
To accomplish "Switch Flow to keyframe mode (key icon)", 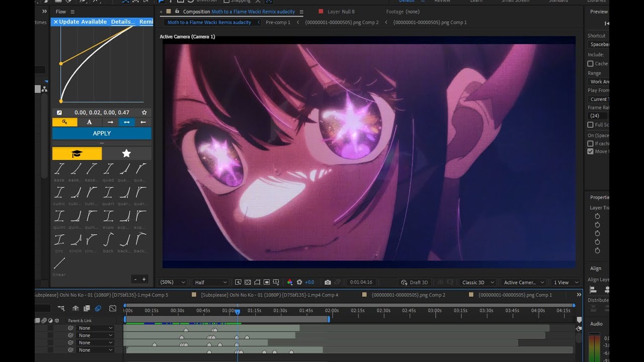I will [x=65, y=122].
